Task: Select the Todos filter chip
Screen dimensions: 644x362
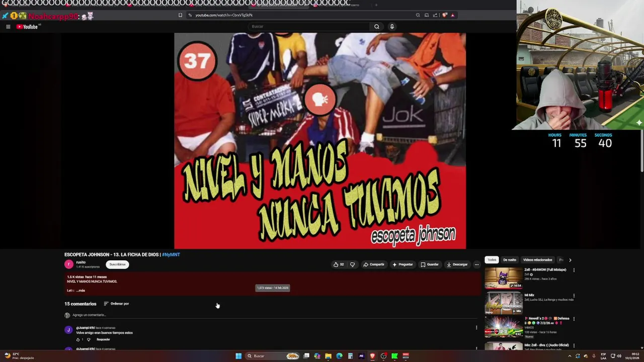Action: click(492, 260)
